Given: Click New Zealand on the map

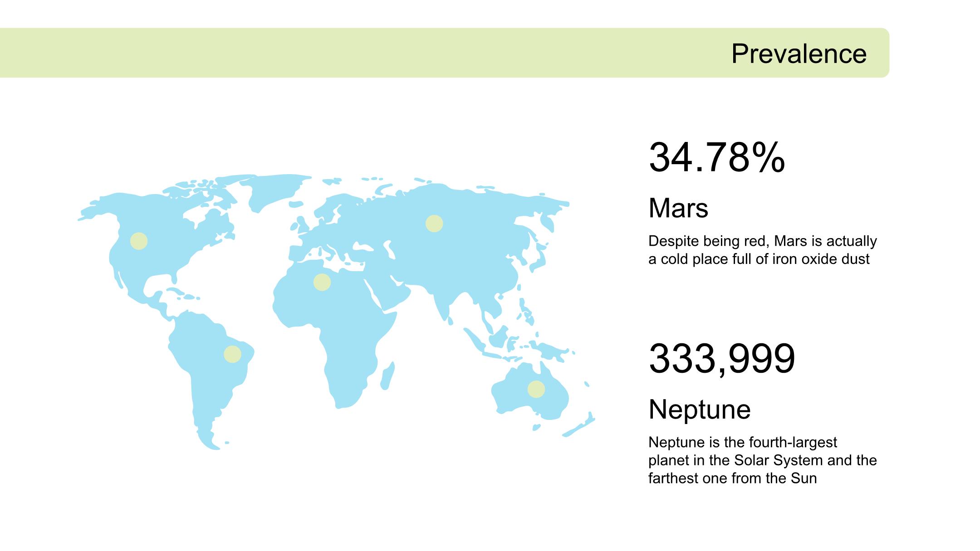Looking at the screenshot, I should [581, 425].
